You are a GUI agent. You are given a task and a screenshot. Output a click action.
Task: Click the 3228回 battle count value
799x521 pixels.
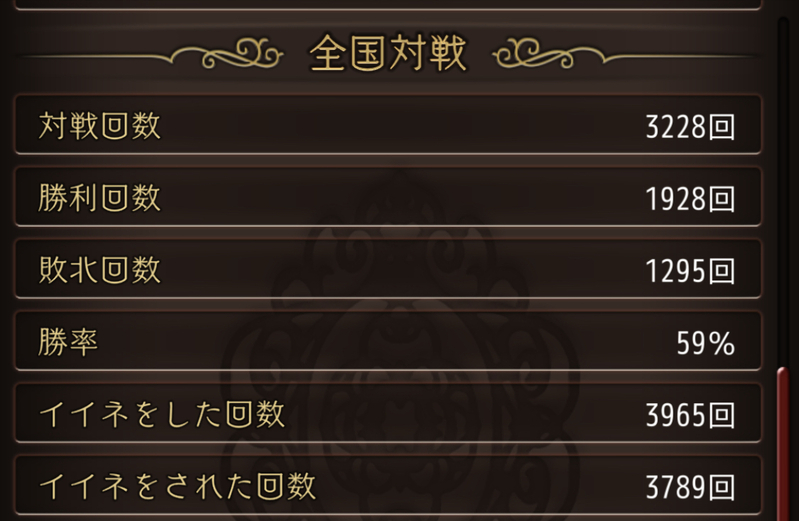(x=690, y=127)
